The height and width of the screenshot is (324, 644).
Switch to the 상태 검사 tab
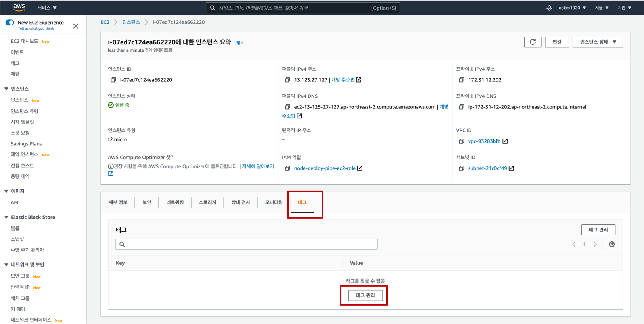(241, 202)
